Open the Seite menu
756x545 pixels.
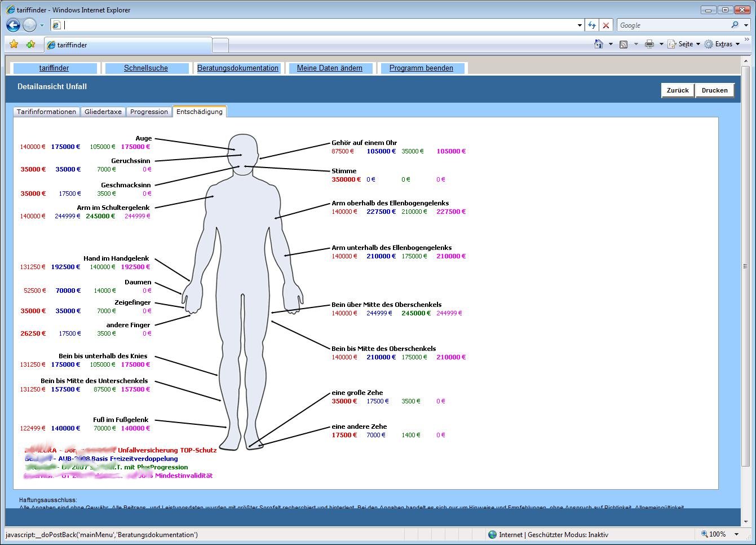[x=684, y=44]
